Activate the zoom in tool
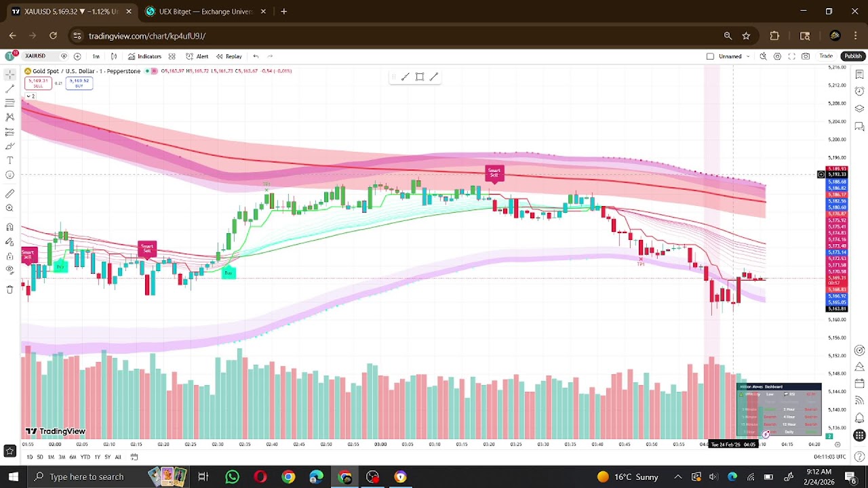The width and height of the screenshot is (868, 488). tap(9, 208)
